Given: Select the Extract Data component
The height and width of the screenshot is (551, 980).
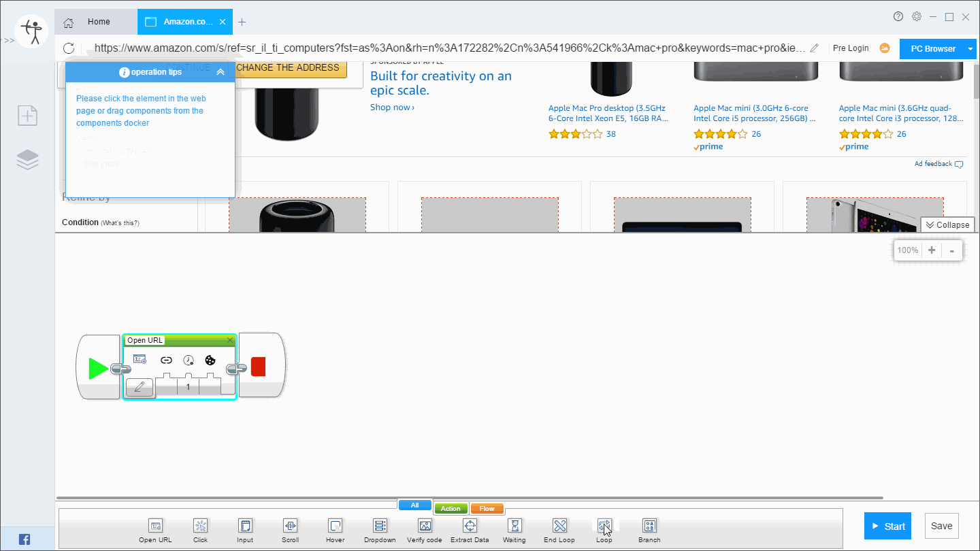Looking at the screenshot, I should [470, 526].
